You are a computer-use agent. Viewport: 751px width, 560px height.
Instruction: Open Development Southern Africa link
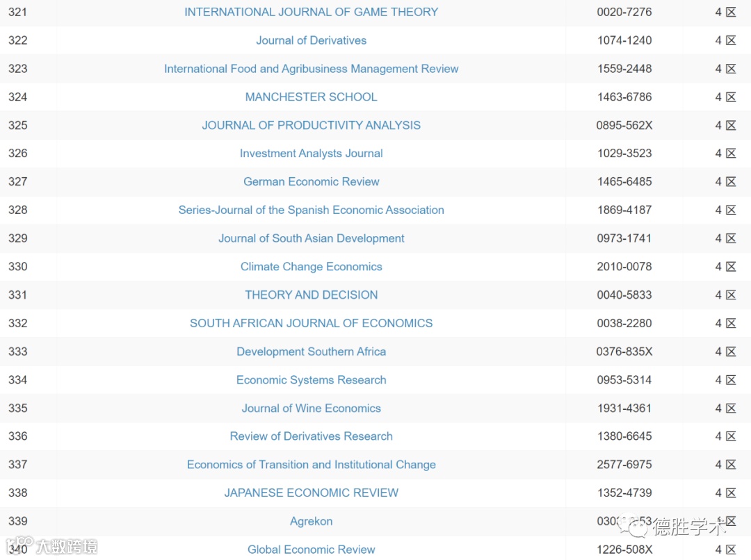312,352
